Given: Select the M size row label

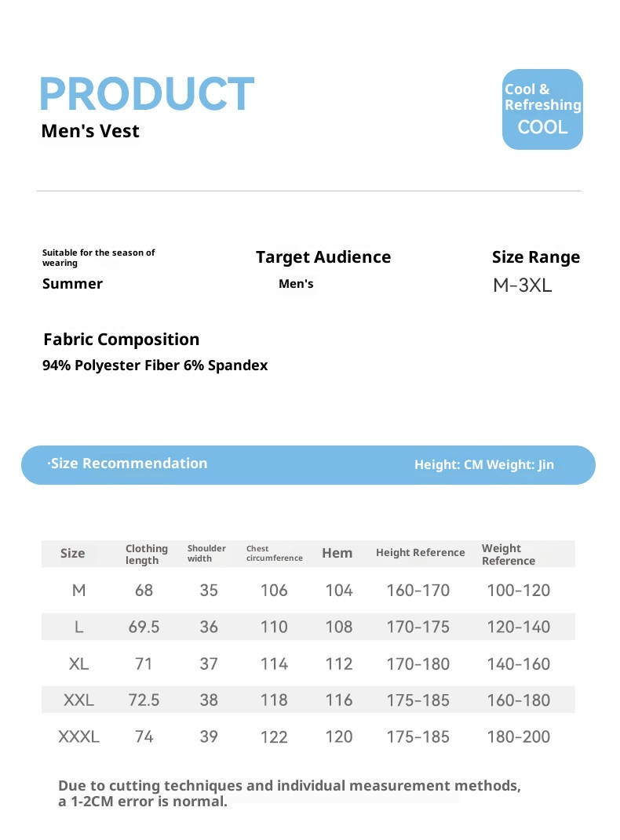Looking at the screenshot, I should (x=78, y=591).
